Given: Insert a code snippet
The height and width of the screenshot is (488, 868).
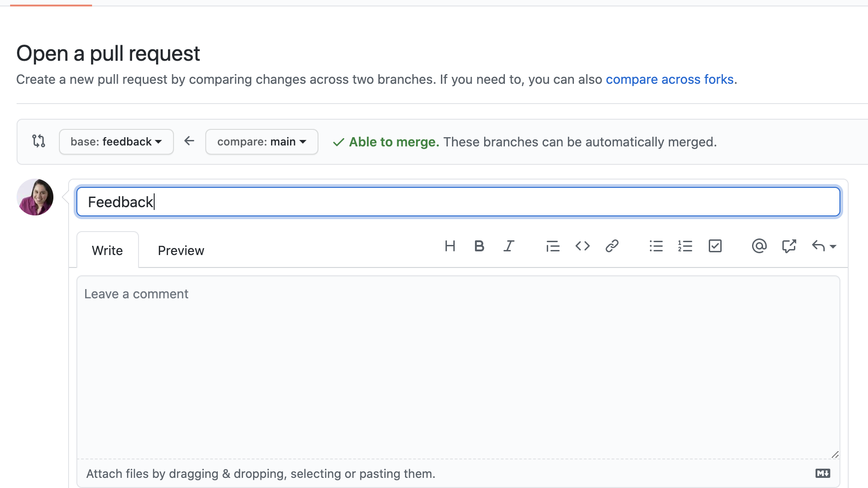Looking at the screenshot, I should click(582, 246).
